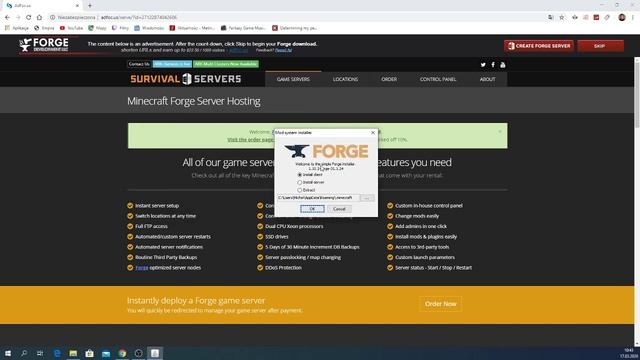The width and height of the screenshot is (640, 360).
Task: Click 'DDoS Protection' feature text
Action: click(x=283, y=268)
